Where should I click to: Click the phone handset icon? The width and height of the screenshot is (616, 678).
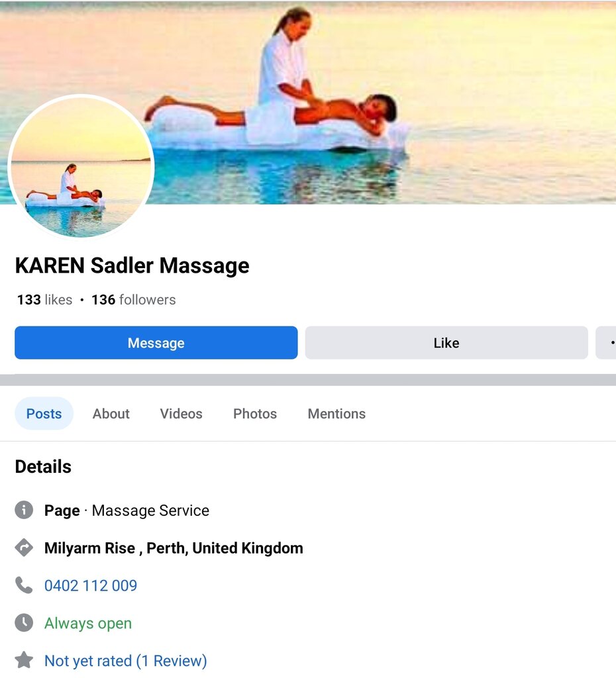click(x=24, y=585)
